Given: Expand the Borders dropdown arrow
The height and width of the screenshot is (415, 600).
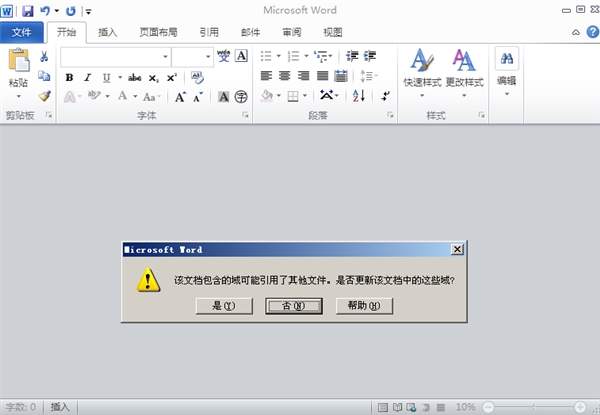Looking at the screenshot, I should [305, 96].
